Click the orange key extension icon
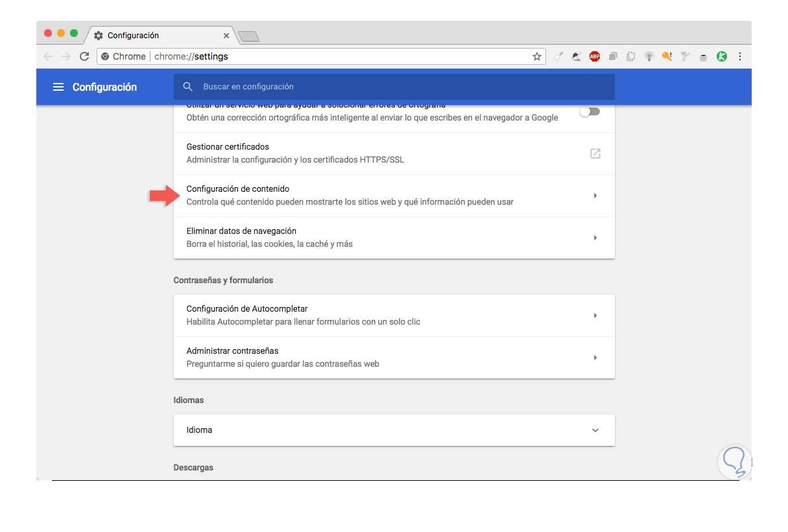 (x=667, y=56)
